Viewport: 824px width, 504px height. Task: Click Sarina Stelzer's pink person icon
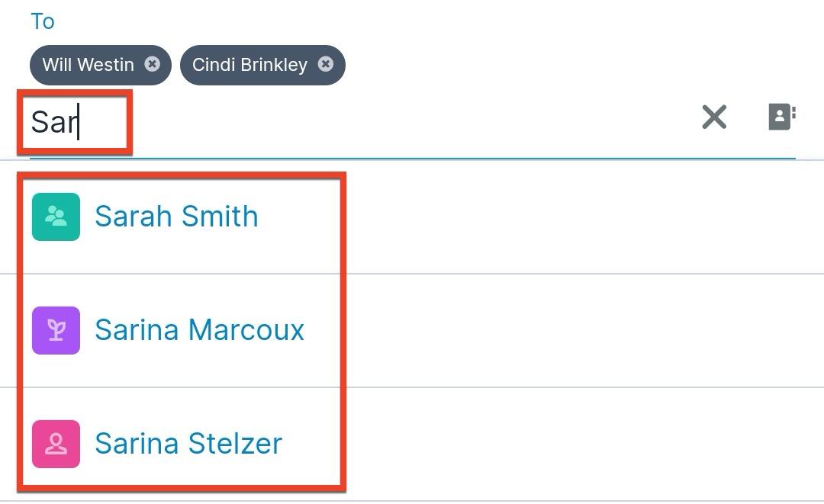point(56,444)
